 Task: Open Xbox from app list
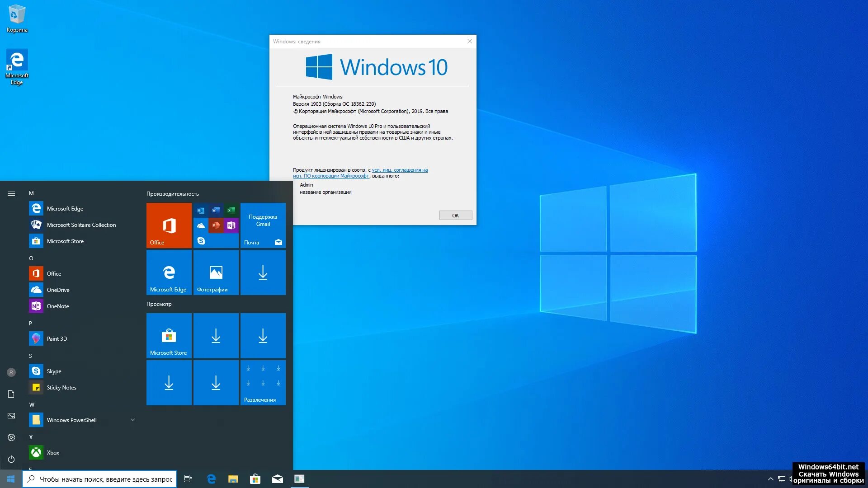pyautogui.click(x=52, y=452)
